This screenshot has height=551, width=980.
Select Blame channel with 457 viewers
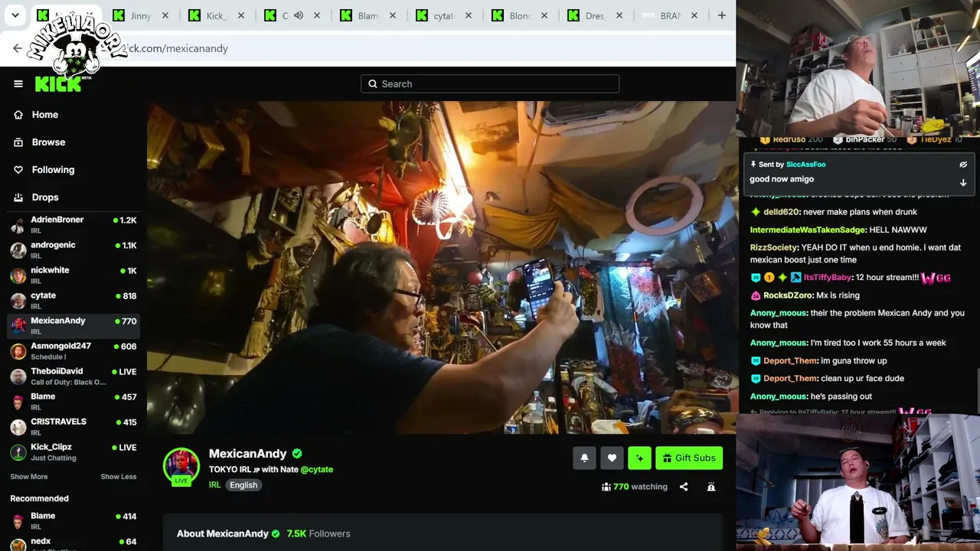point(73,402)
